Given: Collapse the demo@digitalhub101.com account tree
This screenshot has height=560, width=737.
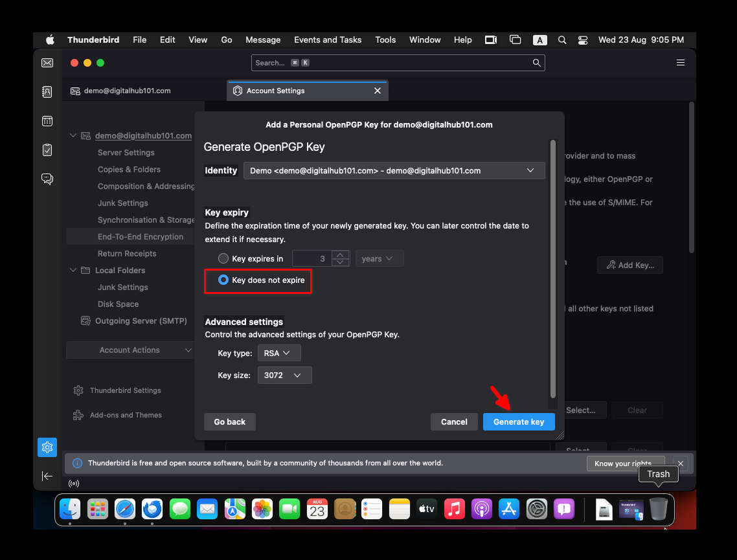Looking at the screenshot, I should (x=73, y=135).
